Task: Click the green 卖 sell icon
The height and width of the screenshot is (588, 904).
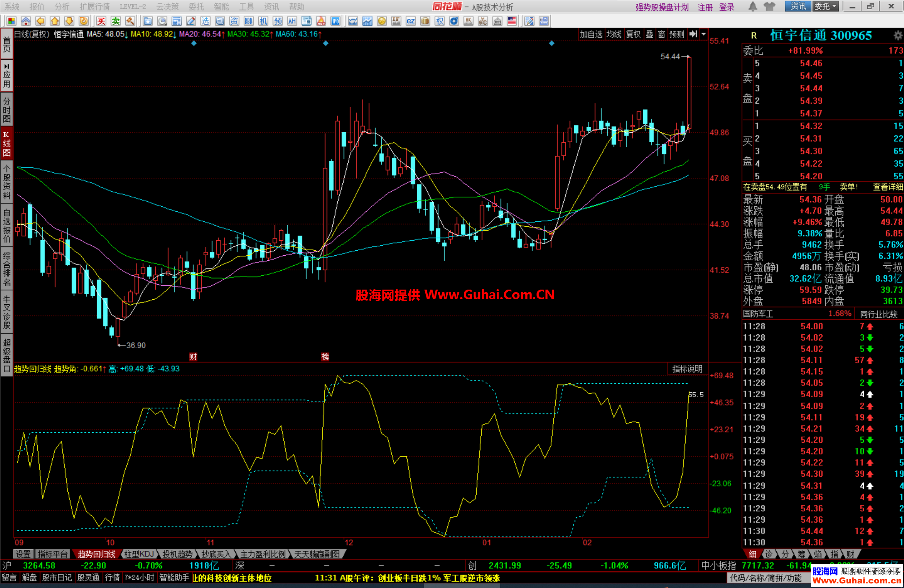Action: [116, 21]
